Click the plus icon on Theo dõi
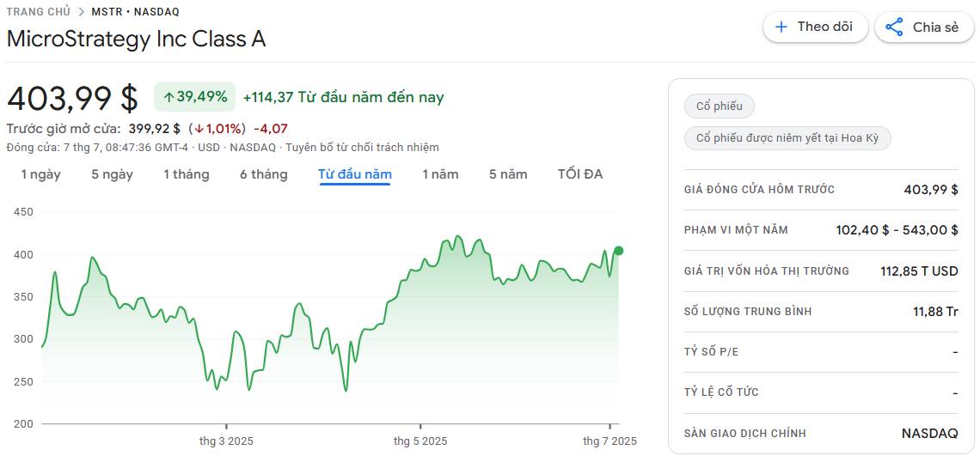 point(781,27)
